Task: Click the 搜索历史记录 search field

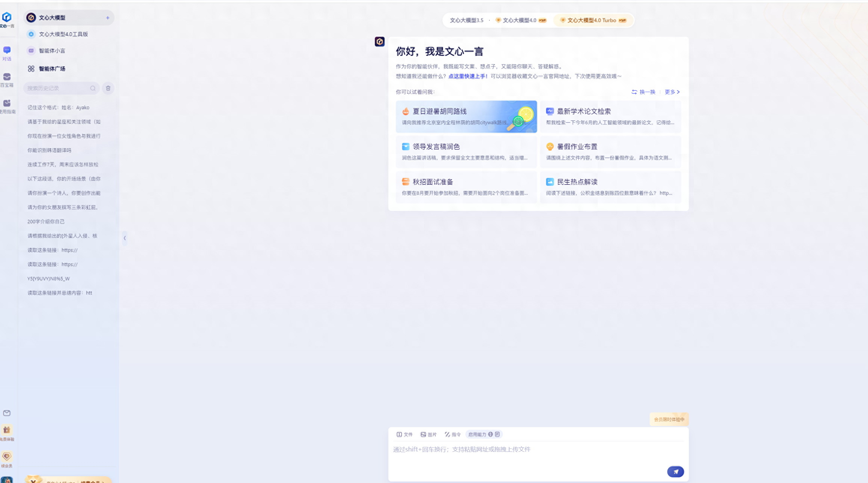Action: tap(56, 88)
